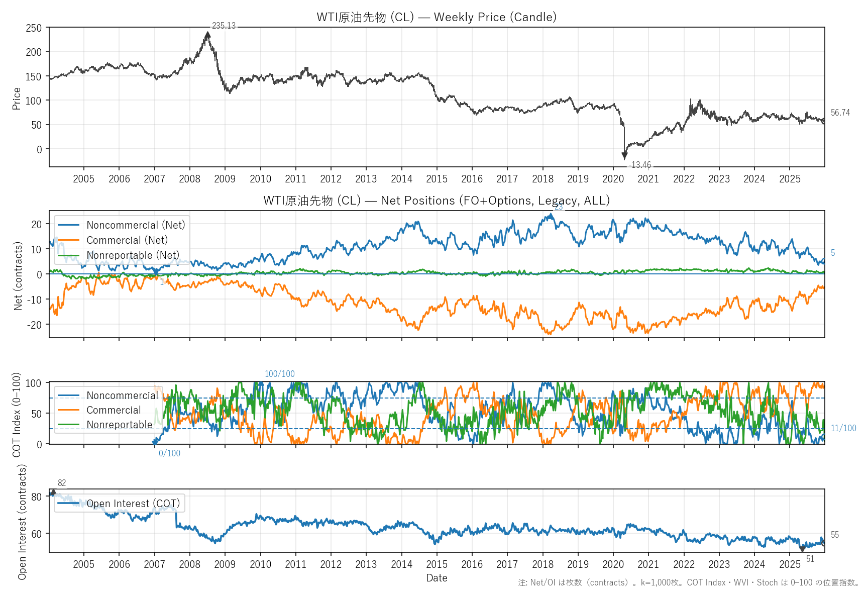Screen dimensions: 868x593
Task: Click the green Nonreportable (Net) legend line
Action: (69, 255)
